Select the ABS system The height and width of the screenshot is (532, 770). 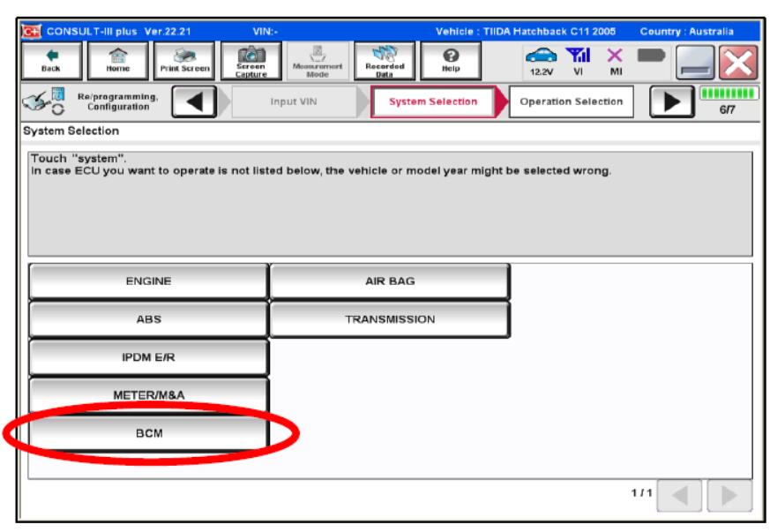(149, 319)
